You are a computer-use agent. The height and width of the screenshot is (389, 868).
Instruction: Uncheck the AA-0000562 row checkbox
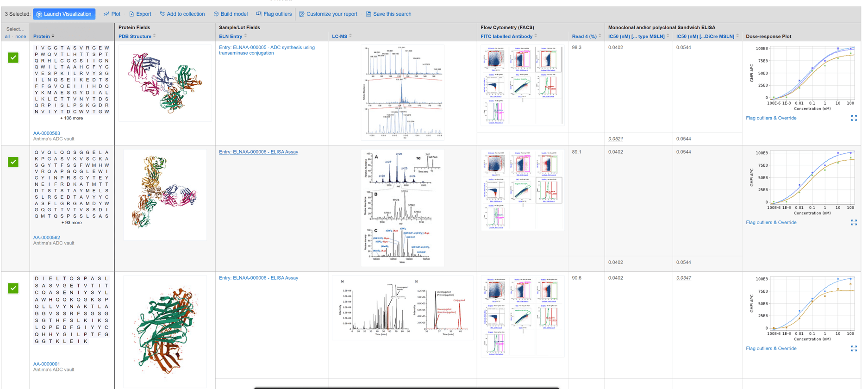[13, 162]
